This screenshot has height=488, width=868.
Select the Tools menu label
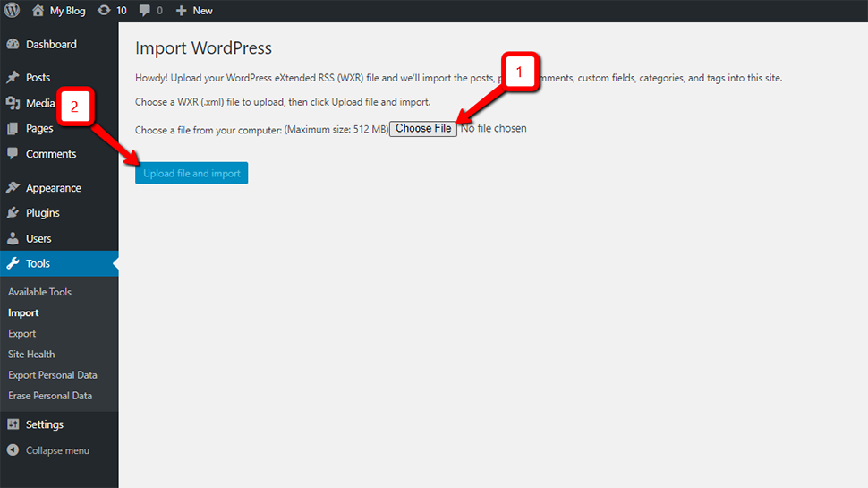[x=38, y=263]
